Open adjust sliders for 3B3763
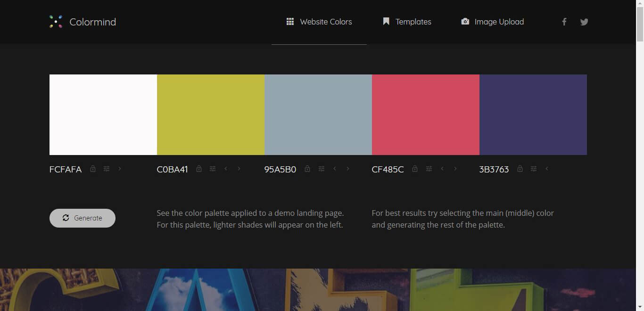The height and width of the screenshot is (311, 644). pyautogui.click(x=534, y=169)
